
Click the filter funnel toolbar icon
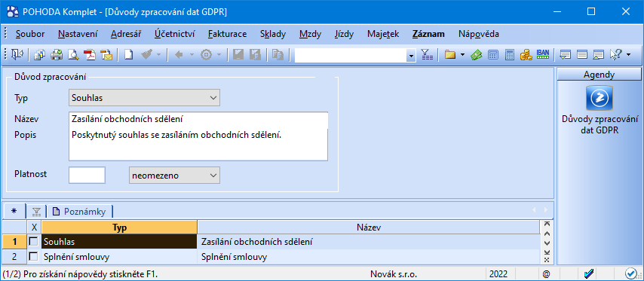point(427,55)
